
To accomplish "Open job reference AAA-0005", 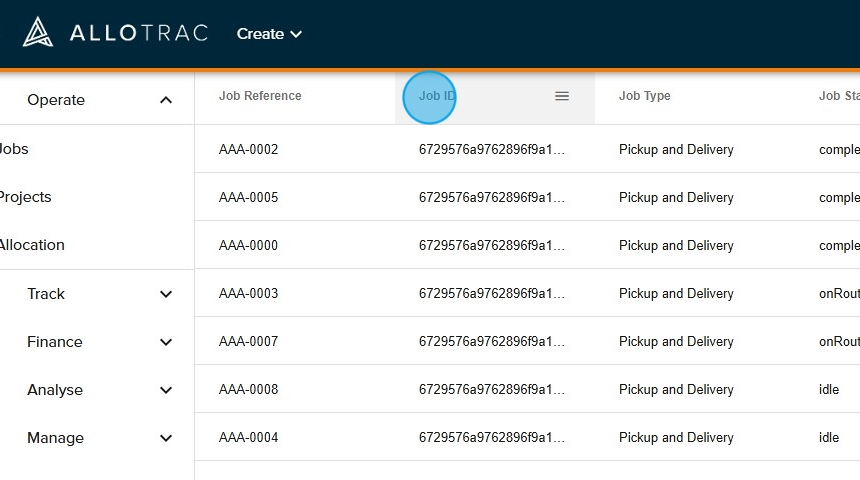I will pyautogui.click(x=248, y=198).
